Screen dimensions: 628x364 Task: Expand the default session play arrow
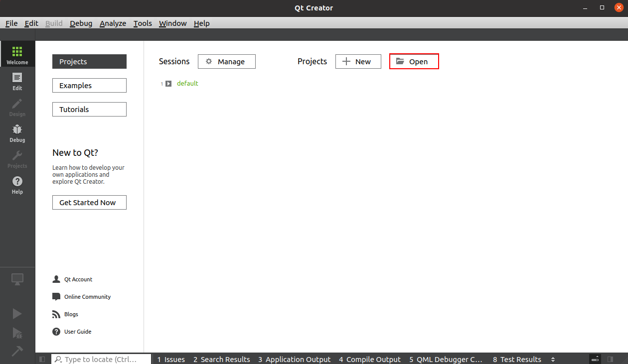coord(168,84)
